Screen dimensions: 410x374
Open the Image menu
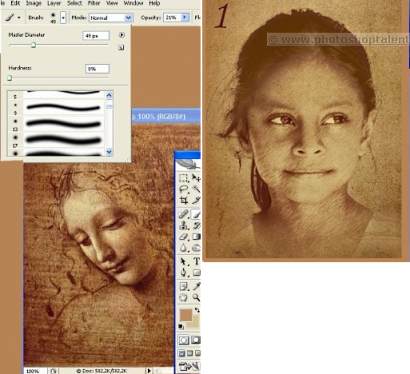pos(34,3)
